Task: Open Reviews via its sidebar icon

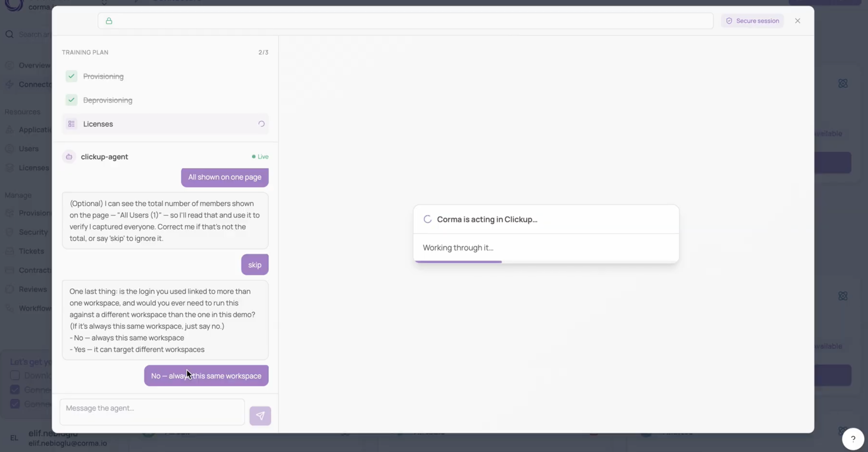Action: (x=10, y=289)
